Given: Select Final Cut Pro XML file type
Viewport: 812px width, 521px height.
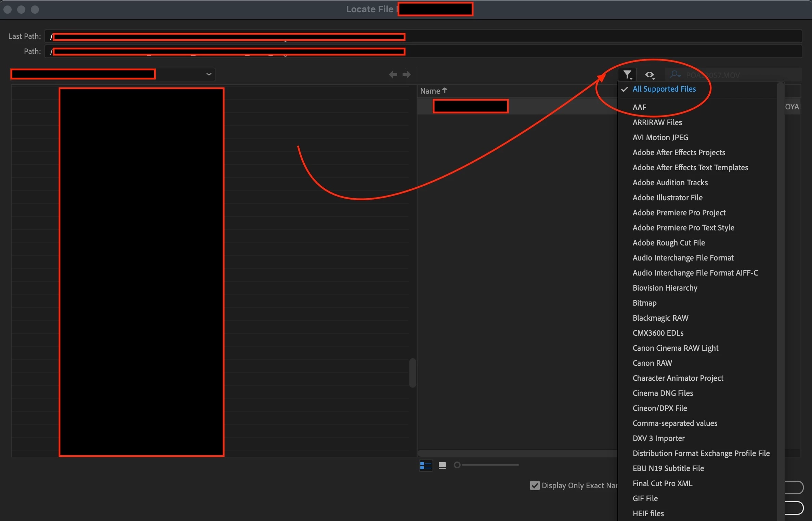Looking at the screenshot, I should tap(662, 483).
